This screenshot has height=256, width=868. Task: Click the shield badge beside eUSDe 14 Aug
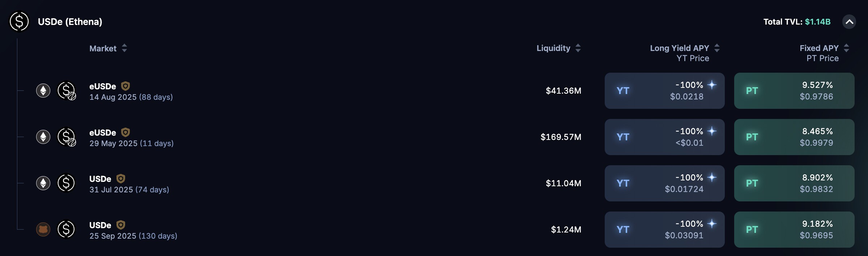[125, 86]
